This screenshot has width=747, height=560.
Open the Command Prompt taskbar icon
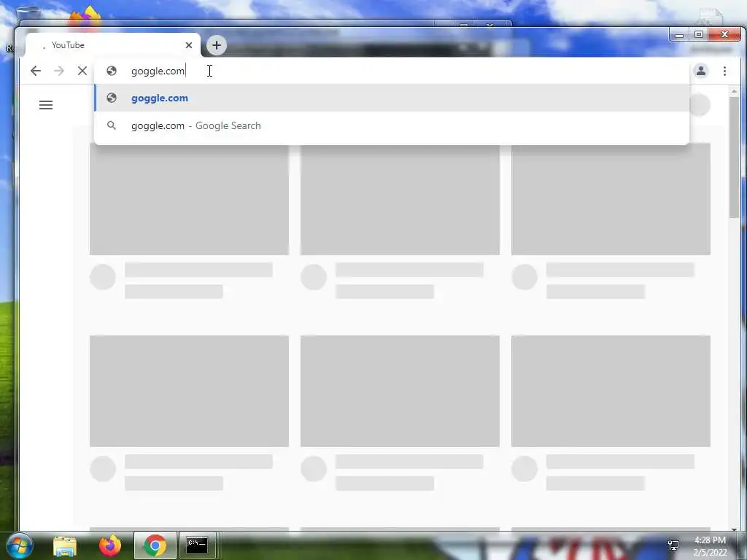click(197, 545)
